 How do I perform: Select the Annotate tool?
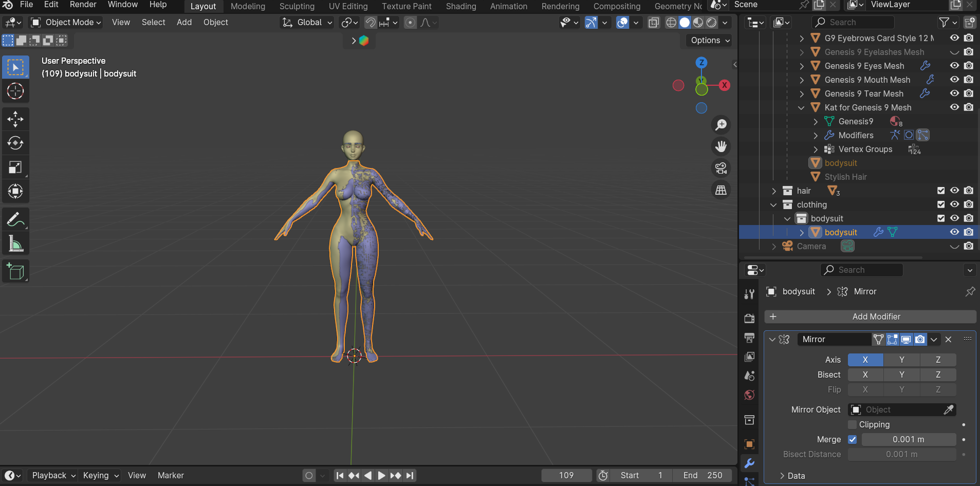[15, 220]
